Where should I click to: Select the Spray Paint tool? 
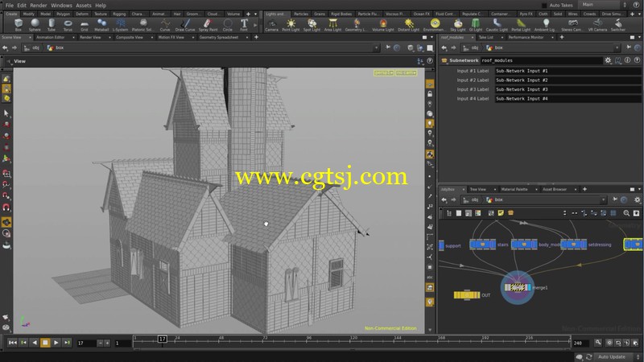tap(208, 25)
